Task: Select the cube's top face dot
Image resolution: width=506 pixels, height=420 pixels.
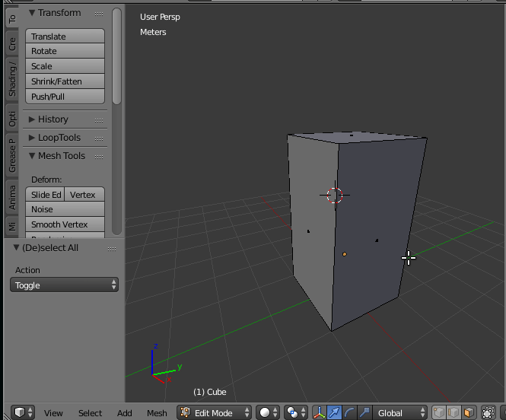Action: tap(352, 135)
